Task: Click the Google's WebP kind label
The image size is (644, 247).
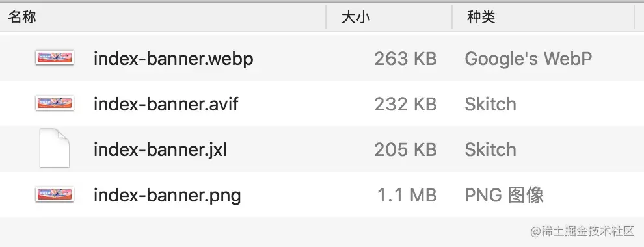Action: click(528, 59)
